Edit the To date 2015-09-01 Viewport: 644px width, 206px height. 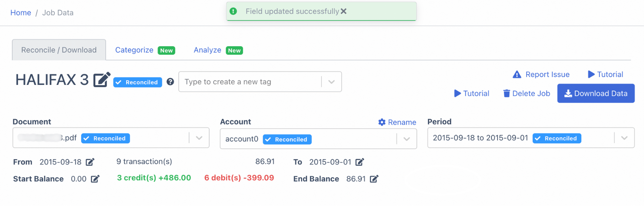(x=360, y=162)
